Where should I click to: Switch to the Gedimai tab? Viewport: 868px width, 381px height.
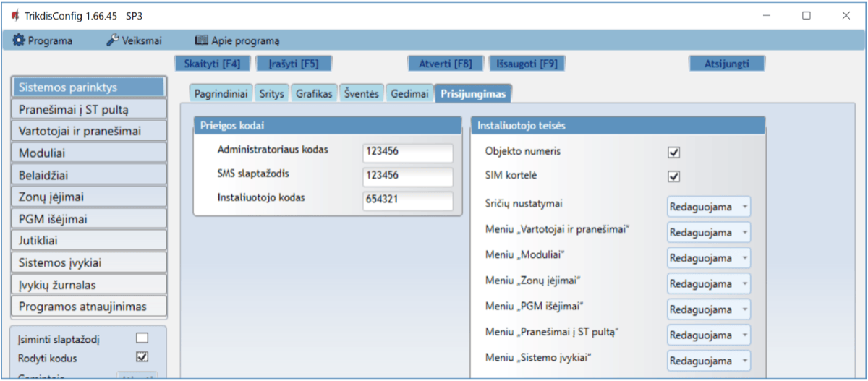(409, 94)
